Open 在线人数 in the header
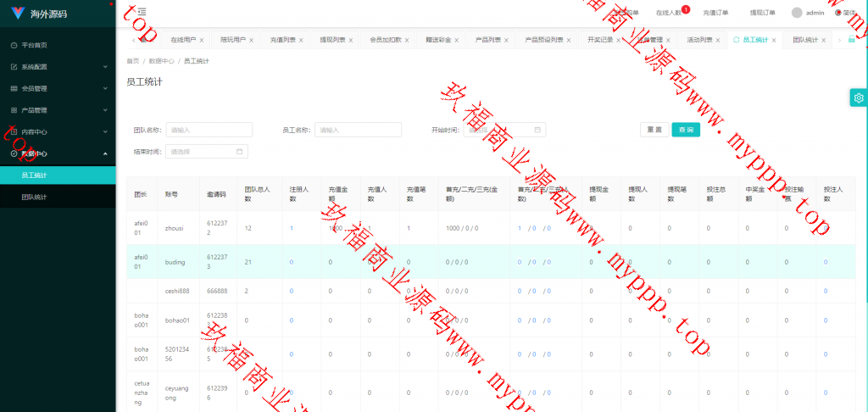Screen dimensions: 868x412 pos(668,13)
